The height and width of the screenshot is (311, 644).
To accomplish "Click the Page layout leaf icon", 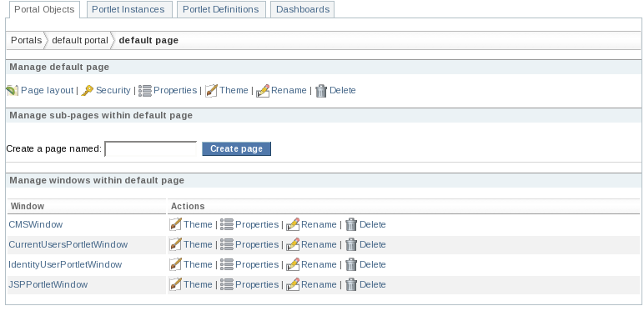I will click(x=13, y=90).
